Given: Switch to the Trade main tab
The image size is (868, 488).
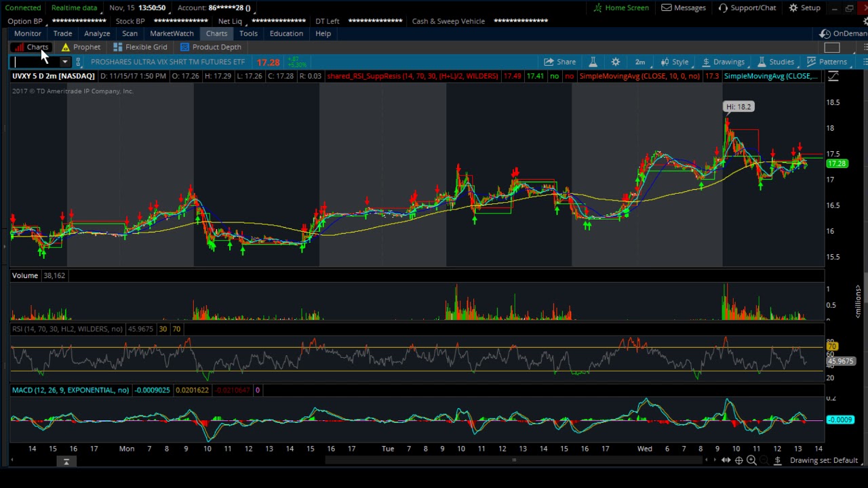Looking at the screenshot, I should [x=62, y=33].
